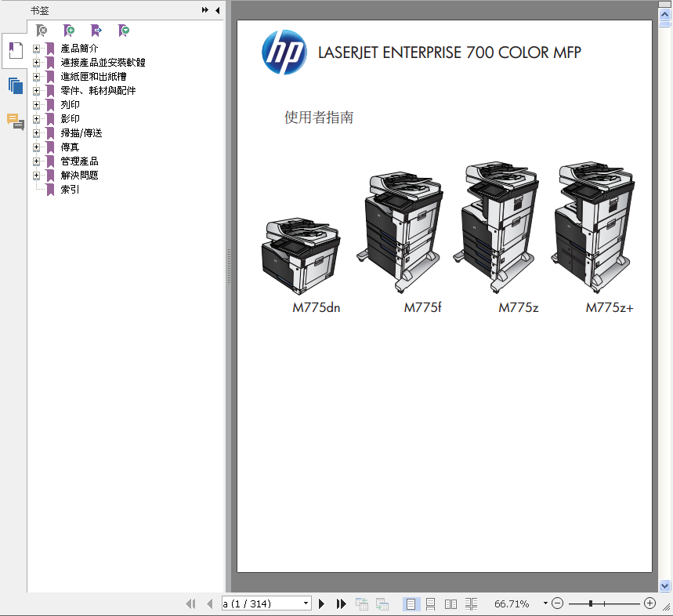Open the 影印 bookmark
The width and height of the screenshot is (673, 616).
click(x=70, y=119)
